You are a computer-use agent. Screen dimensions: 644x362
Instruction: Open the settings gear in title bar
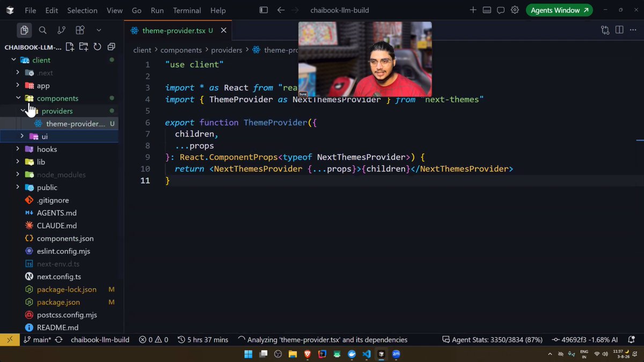(x=515, y=10)
